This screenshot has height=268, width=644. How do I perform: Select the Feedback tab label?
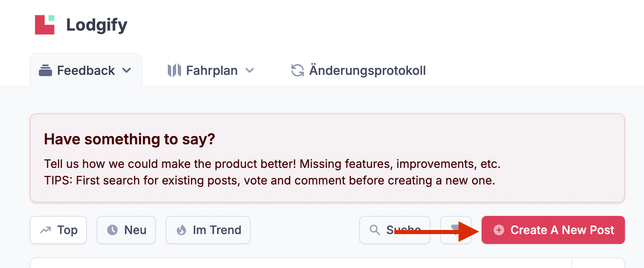[x=86, y=71]
